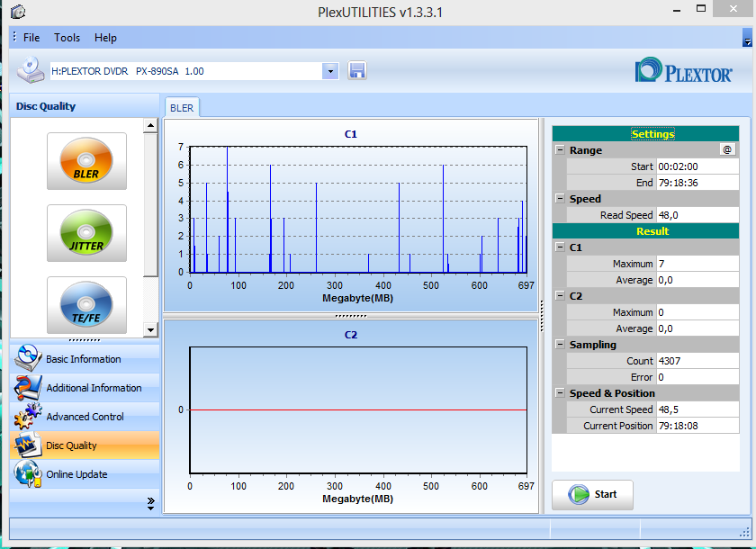Start the disc quality test
Screen dimensions: 756x549
(x=592, y=494)
